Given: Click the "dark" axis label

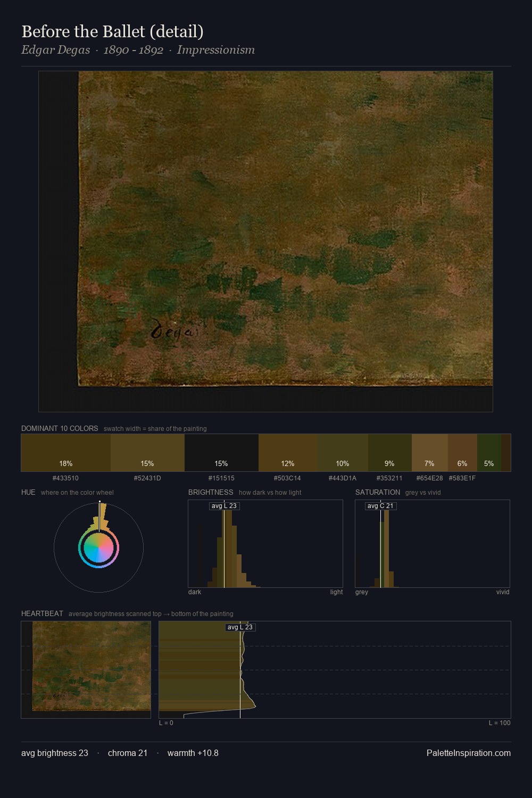Looking at the screenshot, I should (195, 592).
